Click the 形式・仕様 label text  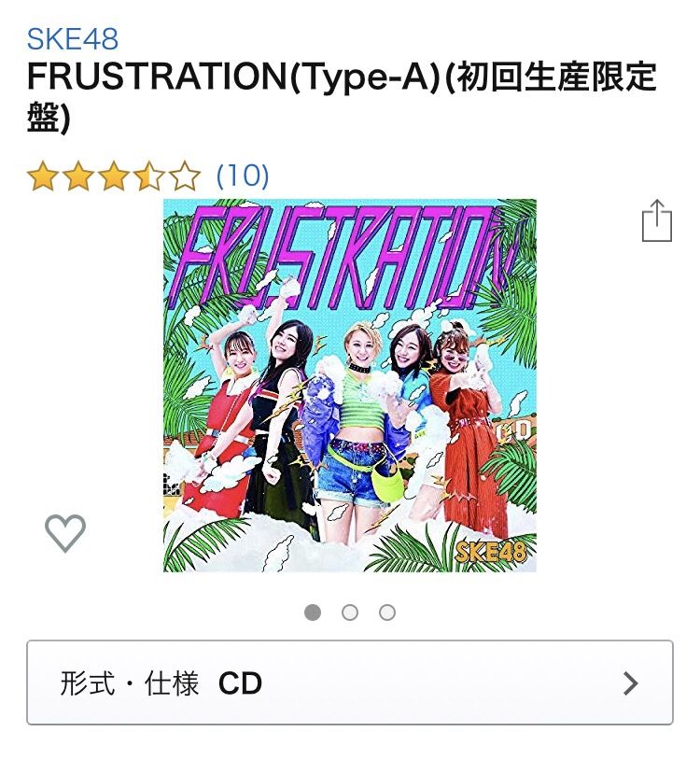(x=130, y=683)
